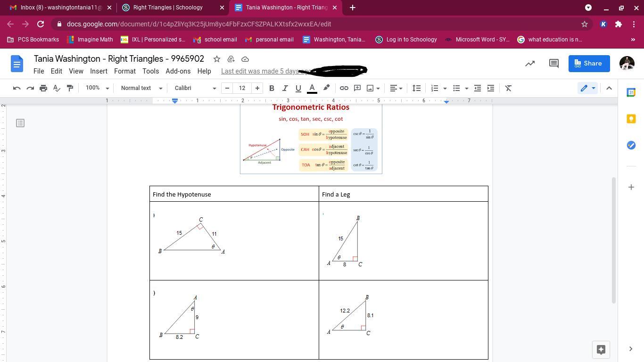The width and height of the screenshot is (644, 362).
Task: Open the Insert menu
Action: (x=99, y=71)
